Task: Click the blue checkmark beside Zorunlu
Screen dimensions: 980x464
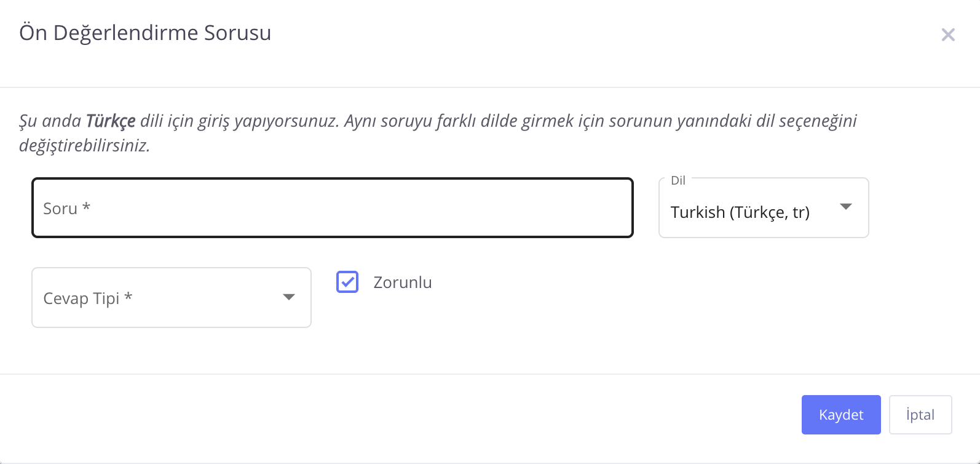Action: [347, 282]
